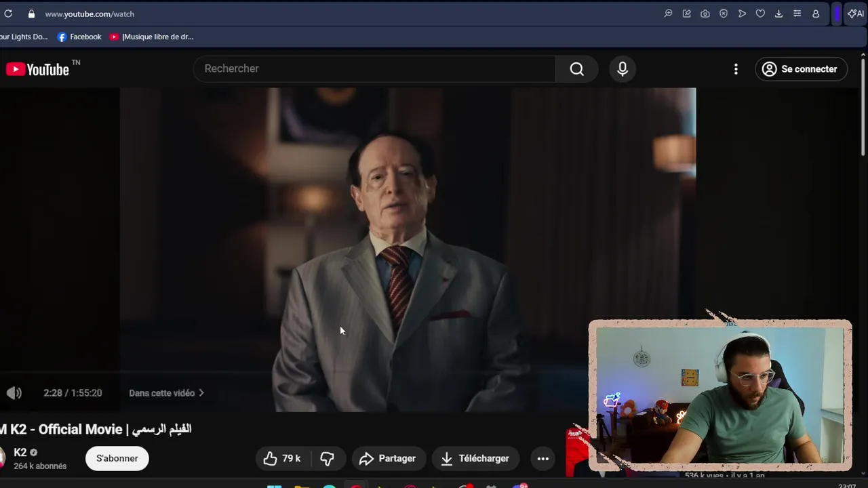Click the Télécharger download button
Viewport: 868px width, 488px height.
pos(475,459)
